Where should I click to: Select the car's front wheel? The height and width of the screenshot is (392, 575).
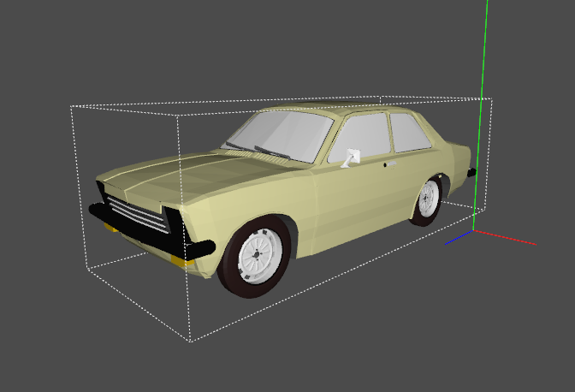(x=256, y=256)
